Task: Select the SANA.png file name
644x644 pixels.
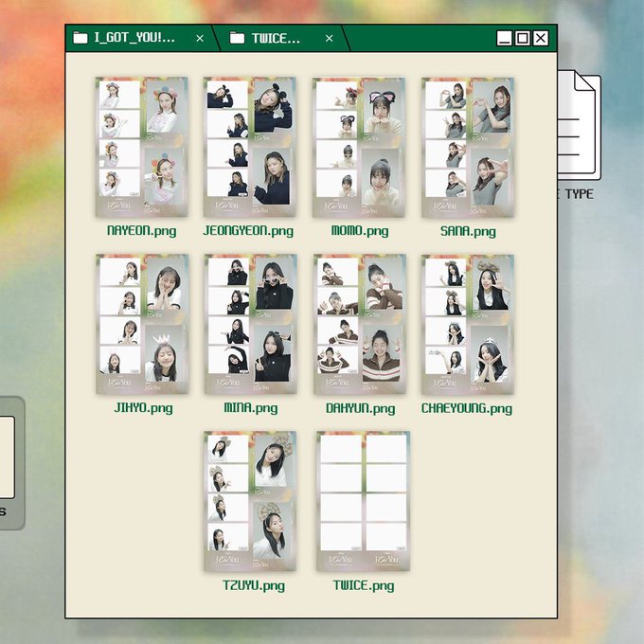Action: point(468,232)
